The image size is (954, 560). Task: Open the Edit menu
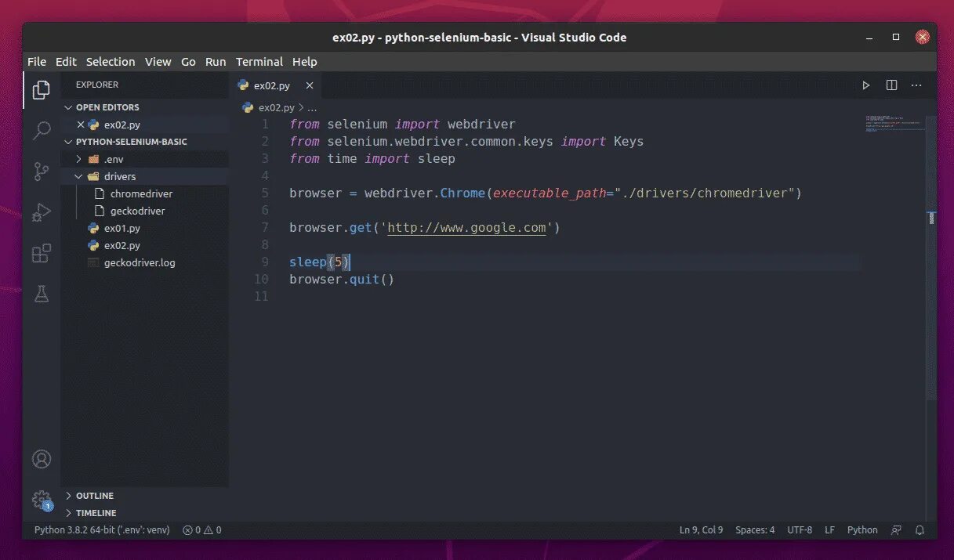click(66, 62)
